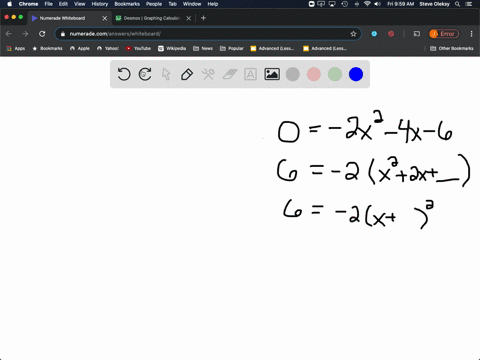
Task: Undo the last whiteboard stroke
Action: coord(124,74)
